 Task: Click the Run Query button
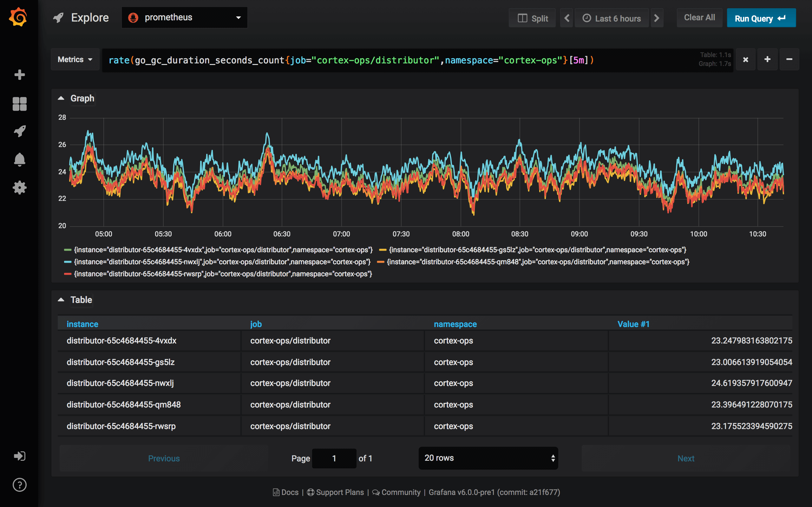(x=761, y=19)
